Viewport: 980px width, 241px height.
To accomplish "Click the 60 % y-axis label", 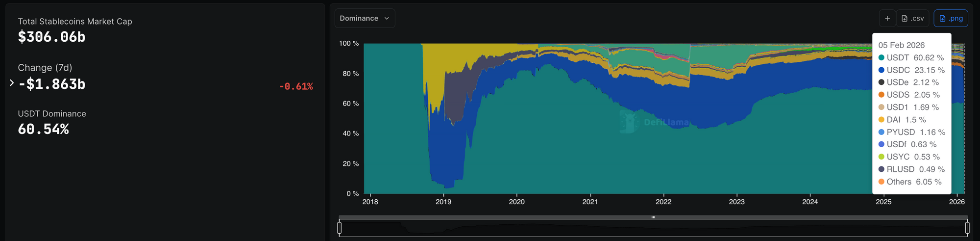I will [x=351, y=104].
